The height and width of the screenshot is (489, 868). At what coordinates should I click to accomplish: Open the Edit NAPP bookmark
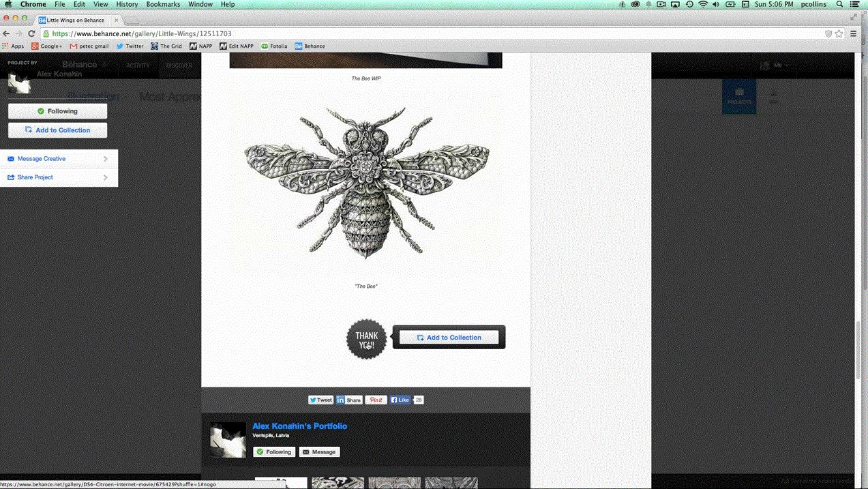(x=237, y=46)
